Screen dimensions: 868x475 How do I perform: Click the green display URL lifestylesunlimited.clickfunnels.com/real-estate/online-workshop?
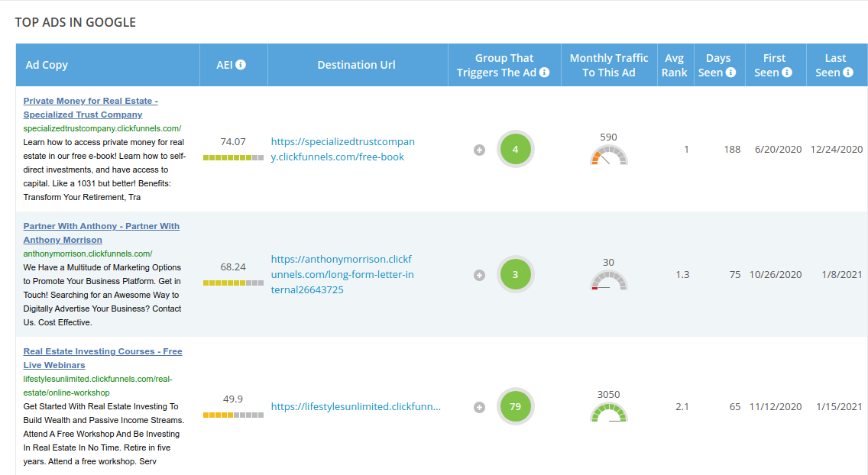(x=98, y=386)
